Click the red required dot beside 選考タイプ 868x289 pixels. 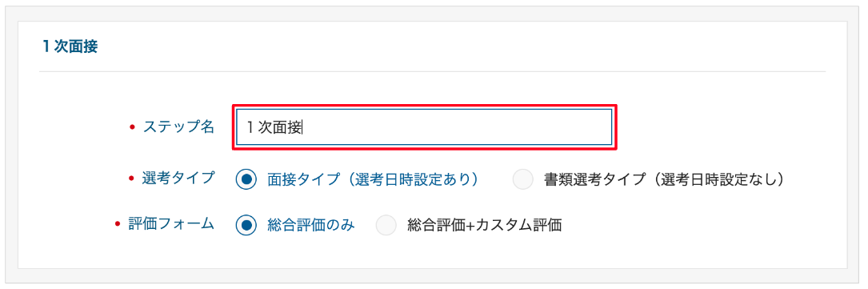[x=131, y=179]
